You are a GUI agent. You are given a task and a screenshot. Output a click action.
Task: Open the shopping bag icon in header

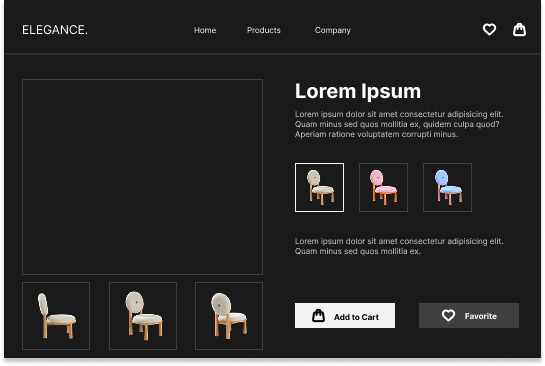pos(519,30)
